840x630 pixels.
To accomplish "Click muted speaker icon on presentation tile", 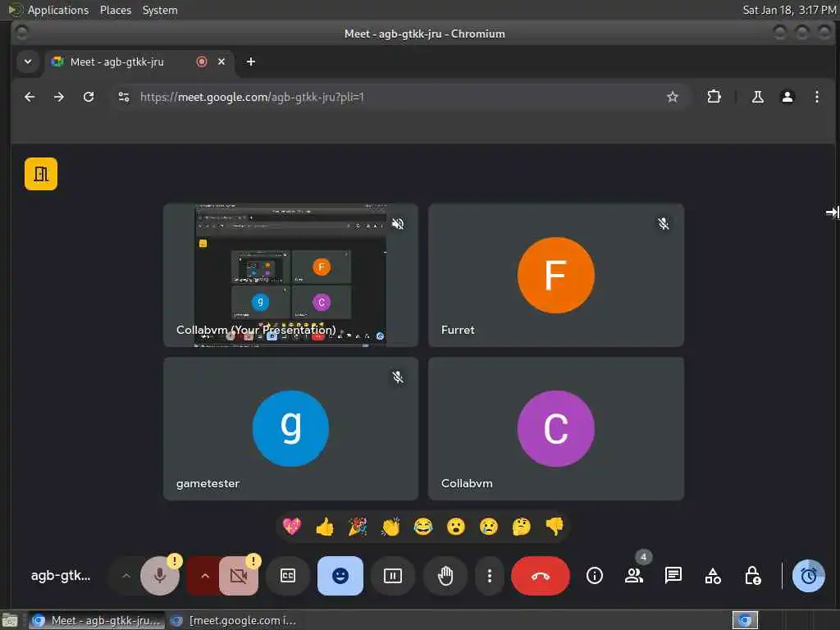I will tap(398, 223).
